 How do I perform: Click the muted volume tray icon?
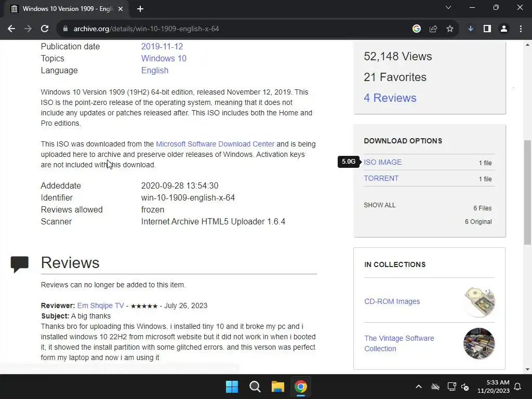click(465, 387)
